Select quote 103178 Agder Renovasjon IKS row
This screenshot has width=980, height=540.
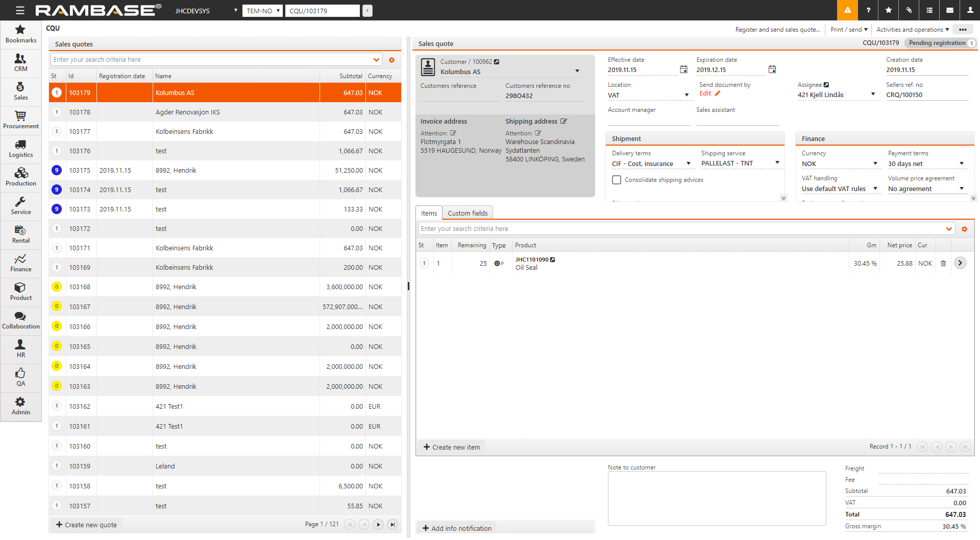225,112
